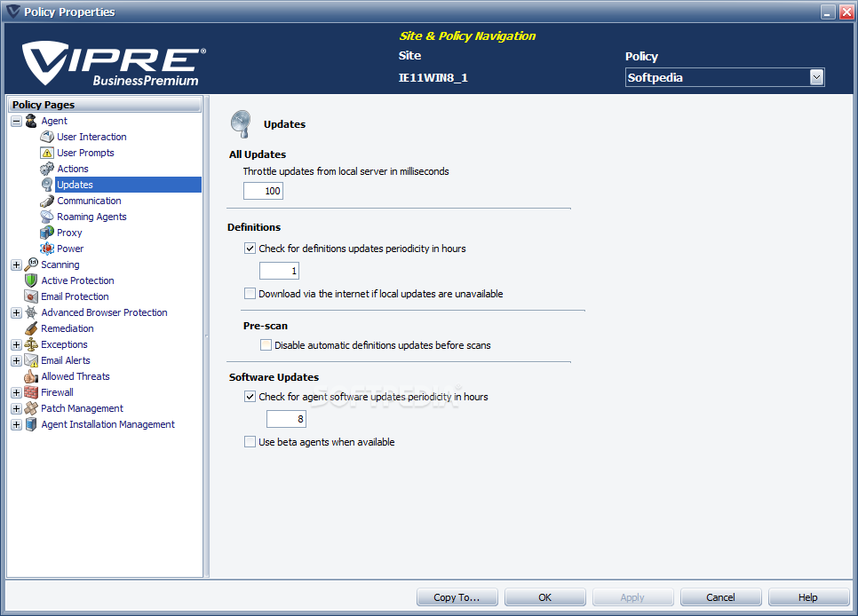Viewport: 858px width, 616px height.
Task: Open the User Interaction policy page
Action: click(91, 137)
